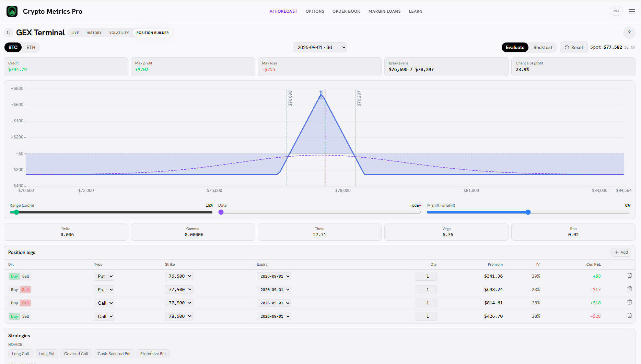Set the 78,500 Call leg to Sell
641x364 pixels.
(26, 316)
